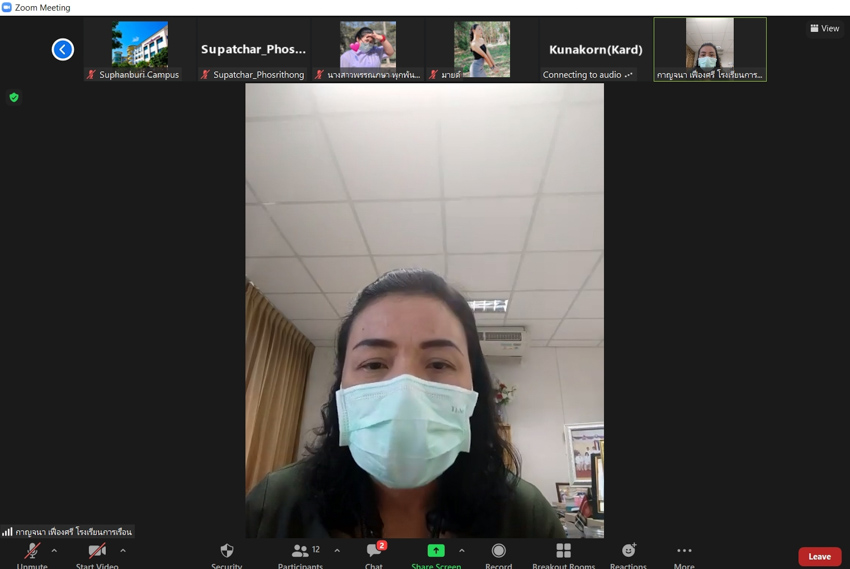Open audio options arrow next to Unmute
The image size is (850, 569).
click(54, 551)
